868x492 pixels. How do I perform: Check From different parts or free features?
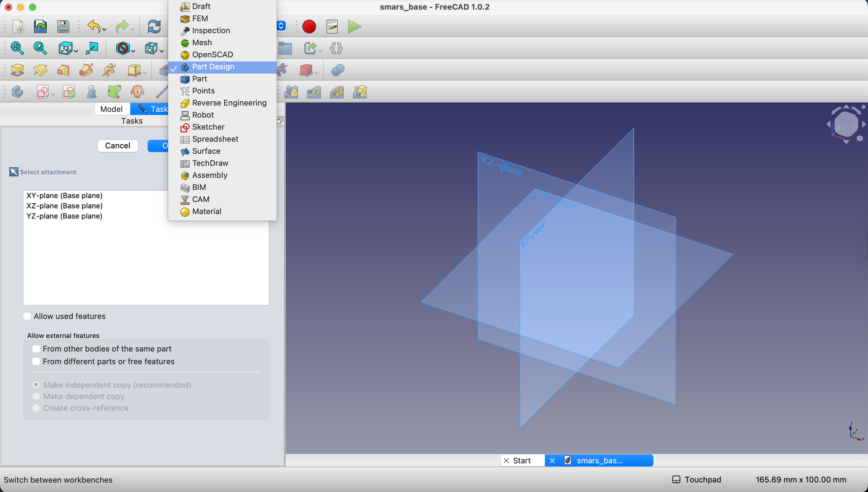(x=36, y=361)
